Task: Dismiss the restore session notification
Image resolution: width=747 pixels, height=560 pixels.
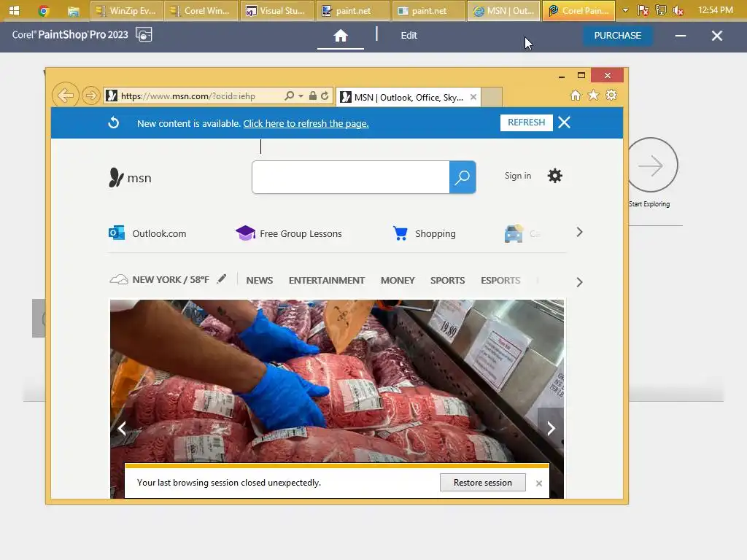Action: pos(539,483)
